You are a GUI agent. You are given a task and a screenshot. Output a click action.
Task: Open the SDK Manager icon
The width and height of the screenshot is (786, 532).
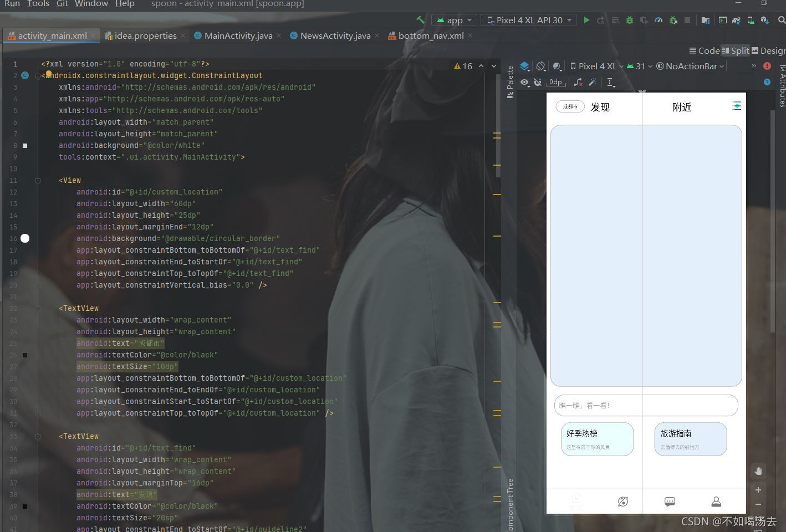(765, 20)
